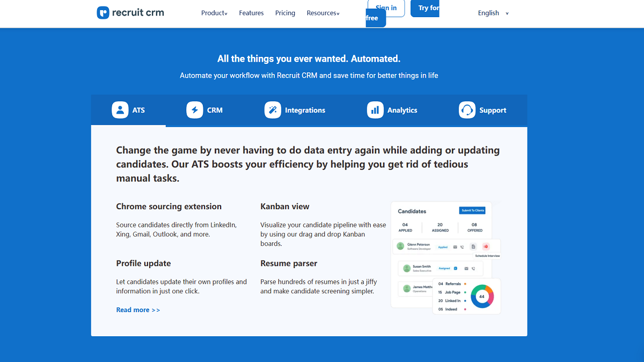Select the ATS person icon
The height and width of the screenshot is (362, 644).
click(120, 109)
